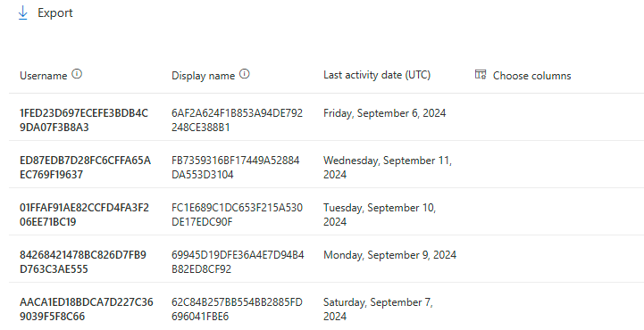Select username 1FED23D697ECEFE3BDB4C9DA07F3B8A3
This screenshot has height=330, width=644.
(x=84, y=120)
